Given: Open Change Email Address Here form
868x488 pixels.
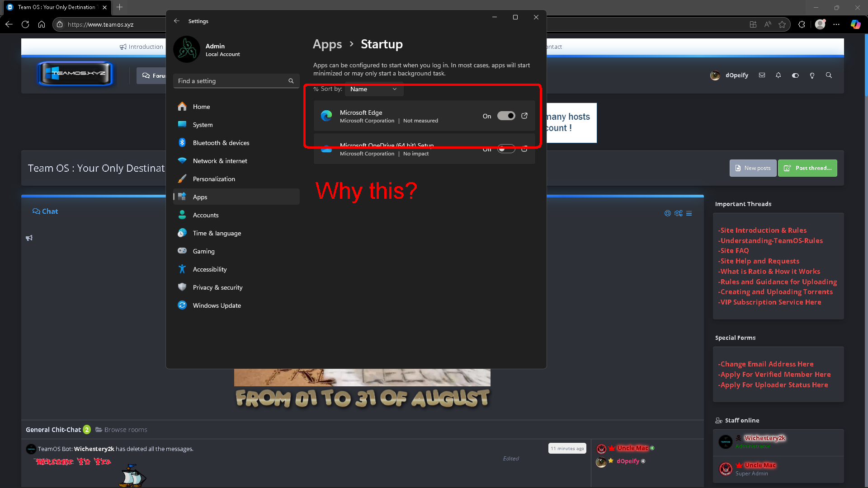Looking at the screenshot, I should pyautogui.click(x=766, y=364).
